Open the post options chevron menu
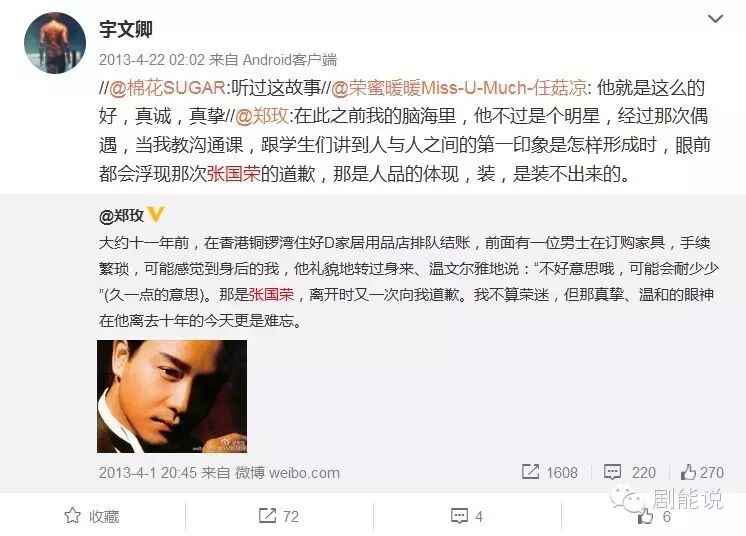Screen dimensions: 746x536 [x=715, y=19]
